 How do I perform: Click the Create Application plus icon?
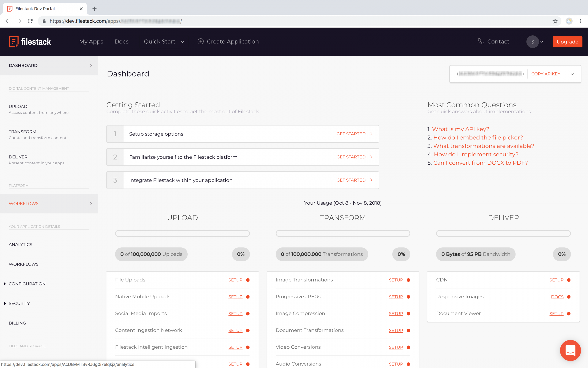pyautogui.click(x=200, y=41)
